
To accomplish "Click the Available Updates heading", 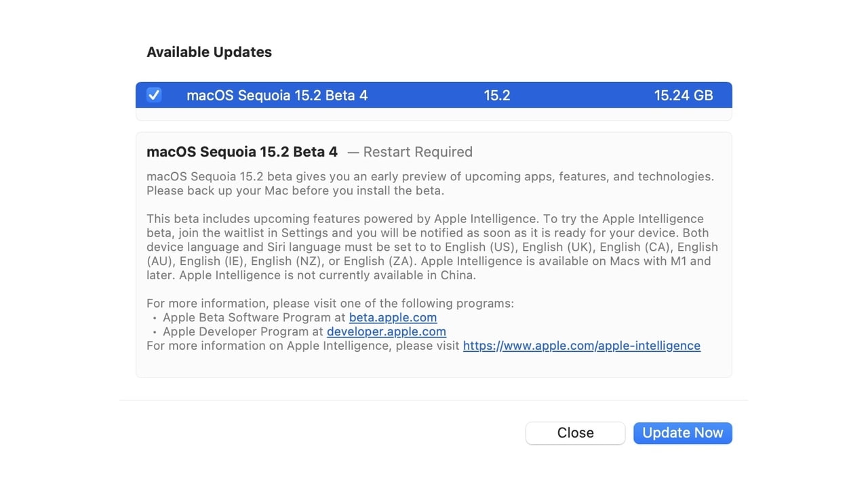I will 209,52.
